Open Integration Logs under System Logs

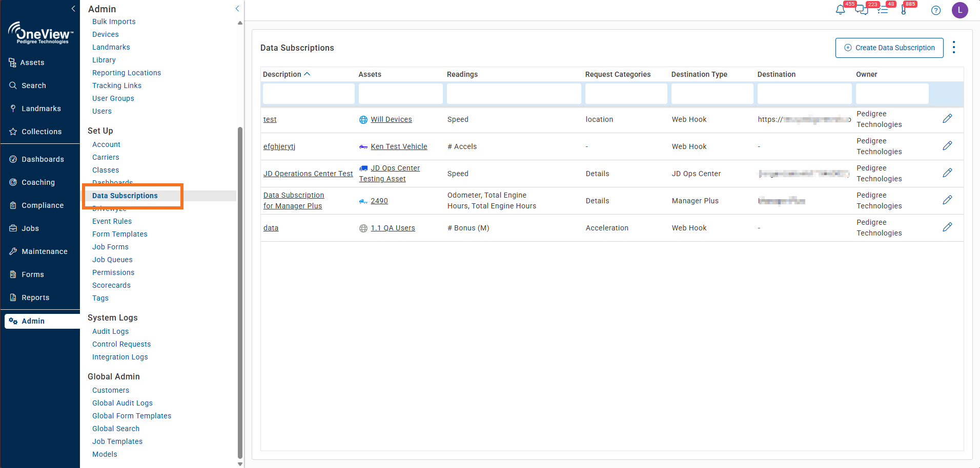click(x=120, y=357)
